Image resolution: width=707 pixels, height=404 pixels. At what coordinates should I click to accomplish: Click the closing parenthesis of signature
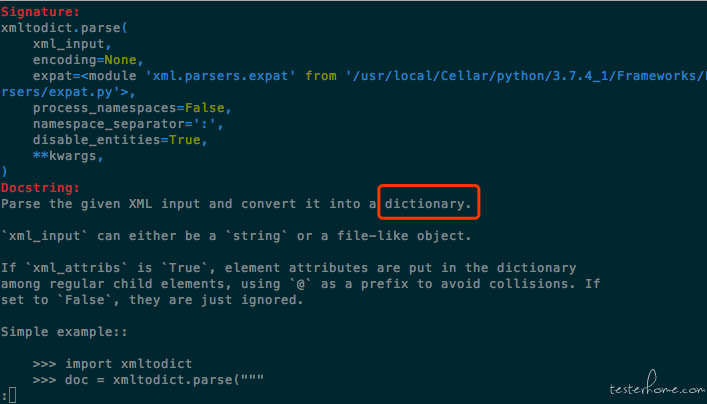click(4, 172)
